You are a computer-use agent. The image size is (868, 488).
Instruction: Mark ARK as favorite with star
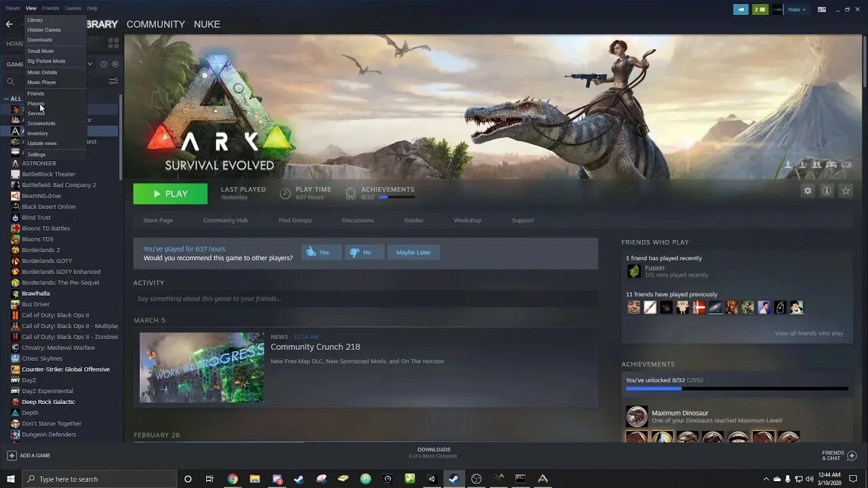coord(846,191)
